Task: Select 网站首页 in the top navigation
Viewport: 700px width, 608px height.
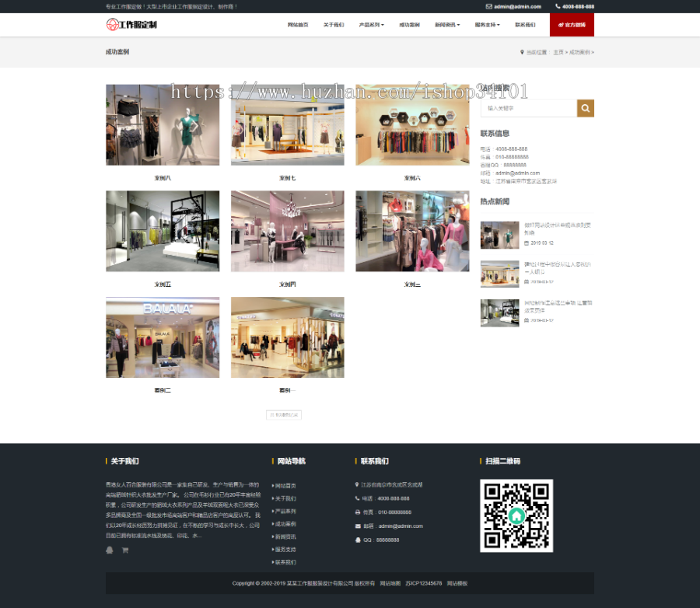Action: pos(296,24)
